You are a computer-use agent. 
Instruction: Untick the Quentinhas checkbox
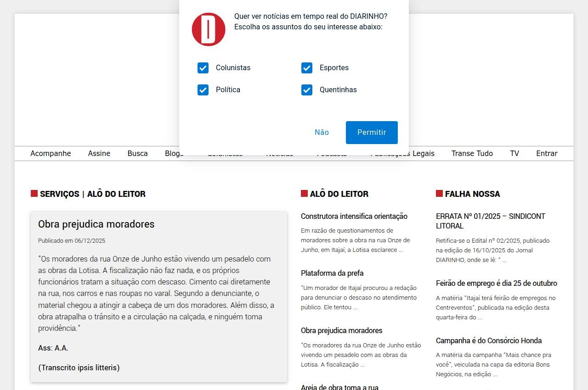pos(307,90)
